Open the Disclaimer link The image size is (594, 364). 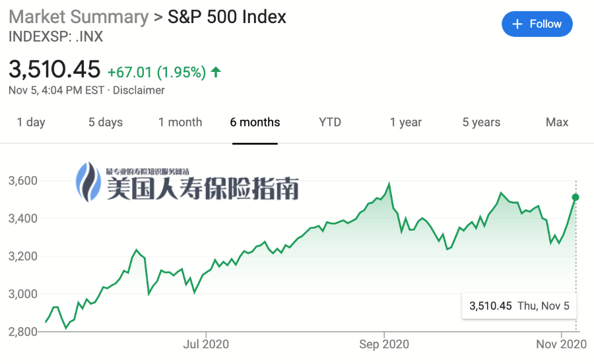click(x=139, y=90)
